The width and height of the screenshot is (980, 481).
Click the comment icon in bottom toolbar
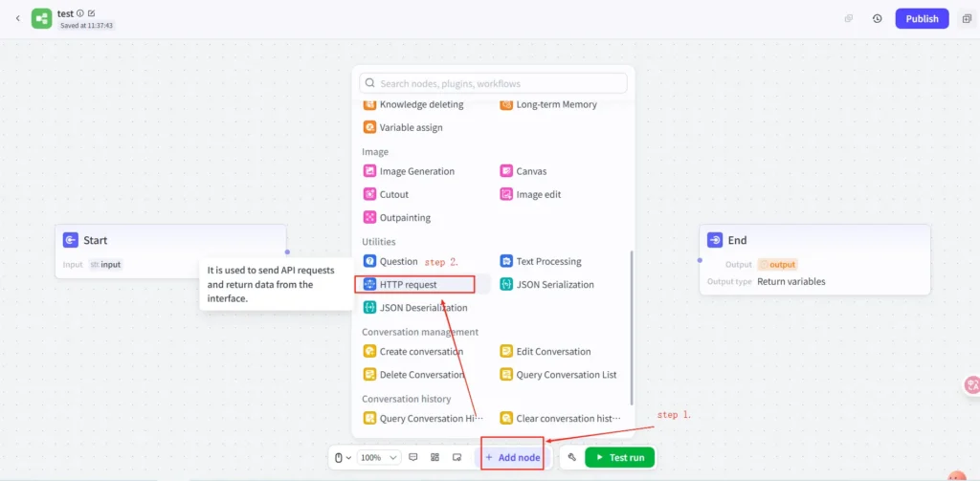[413, 457]
